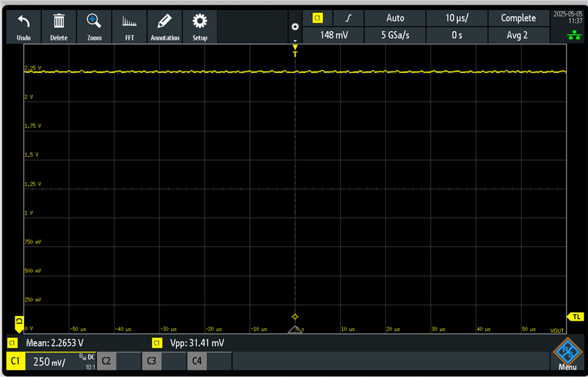Select the C1 ground level marker
The image size is (588, 377).
pos(19,324)
